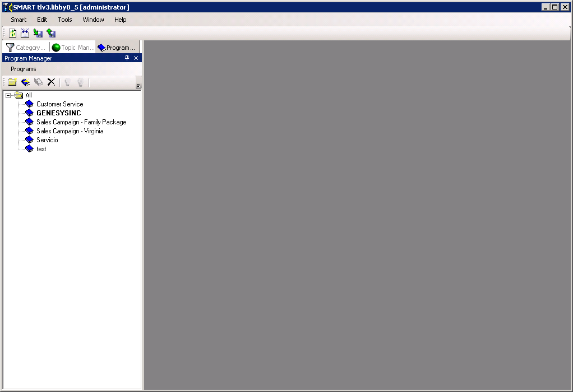573x392 pixels.
Task: Switch to the Topic Manager tab
Action: click(73, 48)
